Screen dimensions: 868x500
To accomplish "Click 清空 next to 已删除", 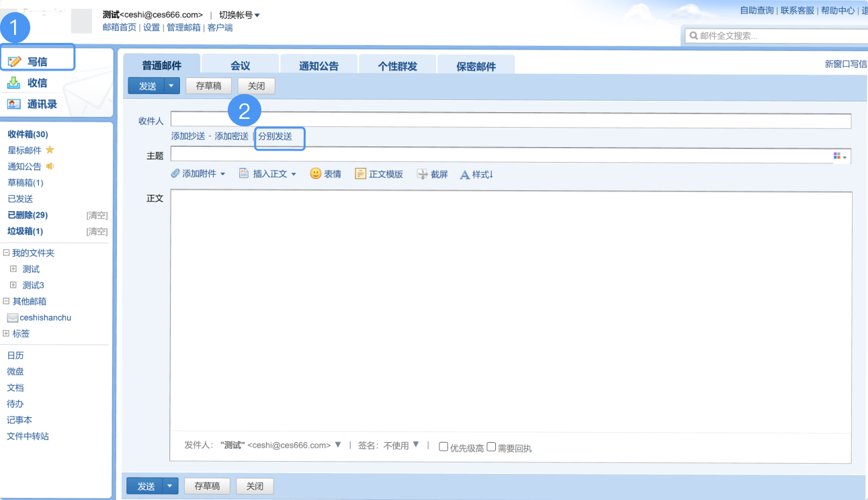I will click(97, 215).
